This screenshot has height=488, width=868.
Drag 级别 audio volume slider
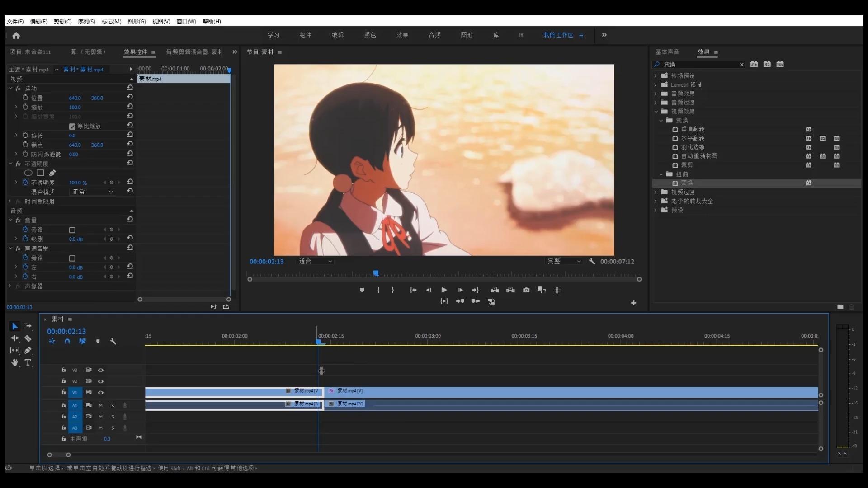(x=75, y=239)
